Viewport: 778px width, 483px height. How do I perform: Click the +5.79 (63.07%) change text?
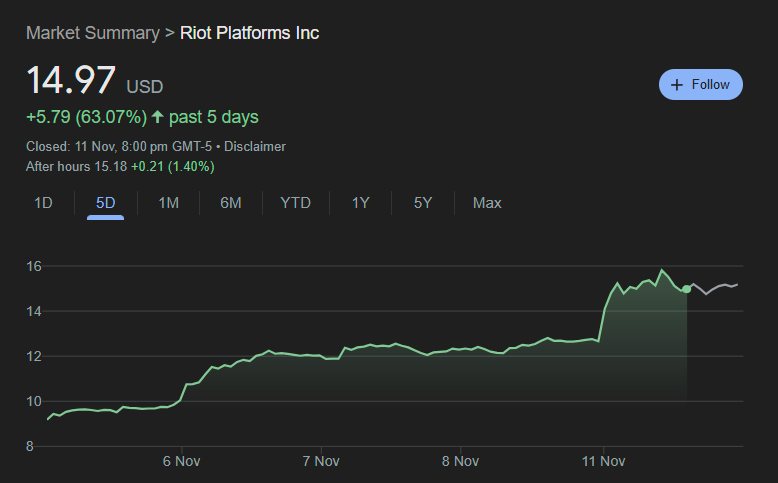coord(86,117)
